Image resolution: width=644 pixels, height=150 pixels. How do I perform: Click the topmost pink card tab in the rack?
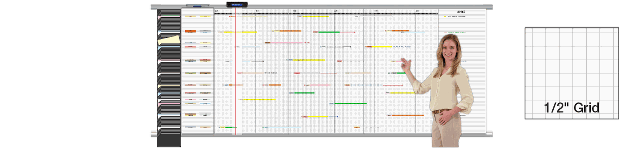click(x=169, y=17)
